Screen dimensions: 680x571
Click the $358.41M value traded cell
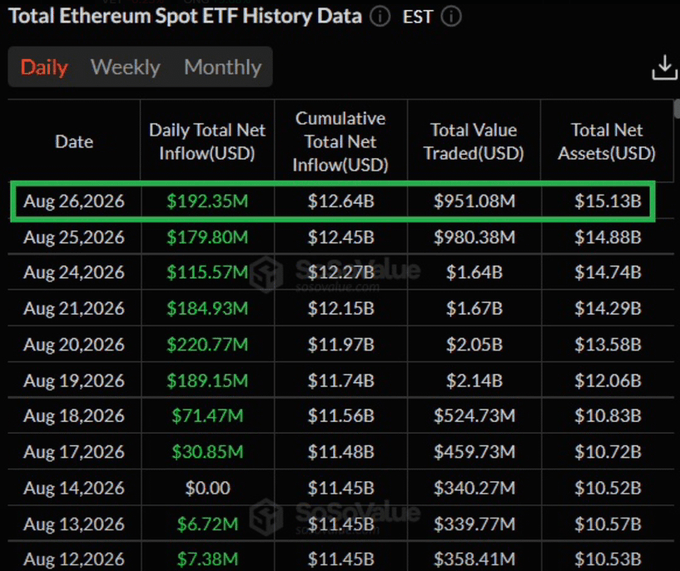pyautogui.click(x=474, y=560)
